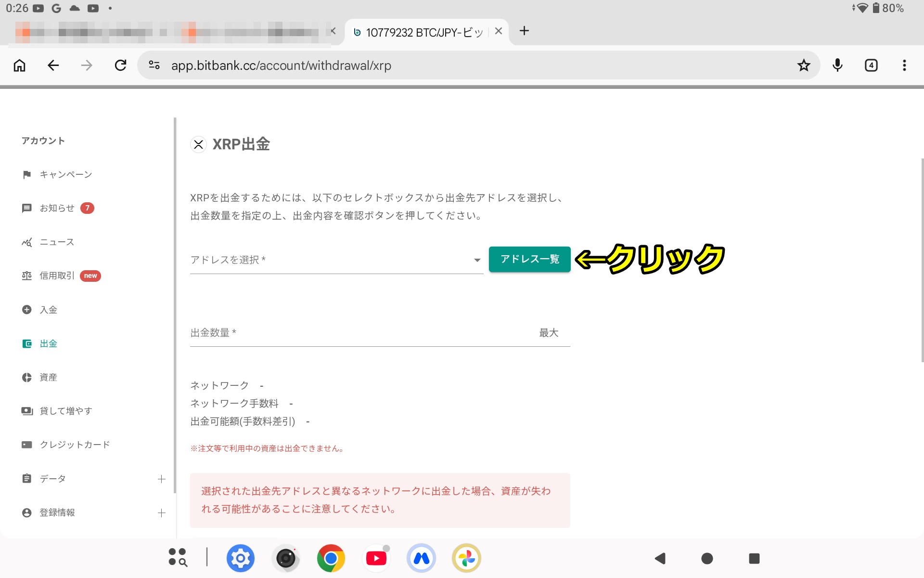Click the 資産 pie chart icon
Viewport: 924px width, 578px height.
point(27,377)
